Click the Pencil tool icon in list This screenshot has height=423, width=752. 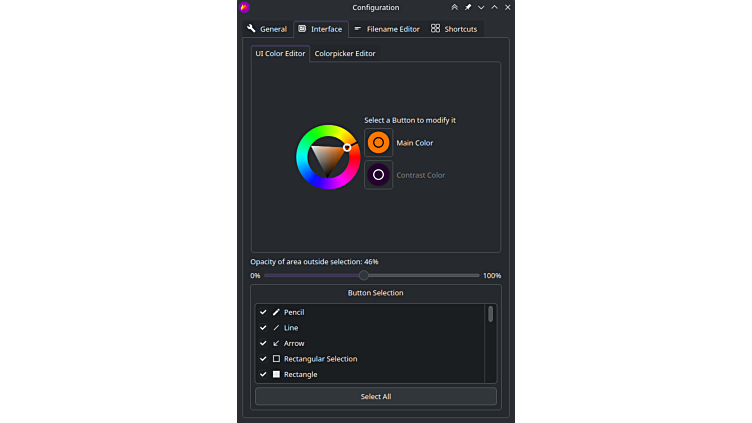[x=276, y=312]
